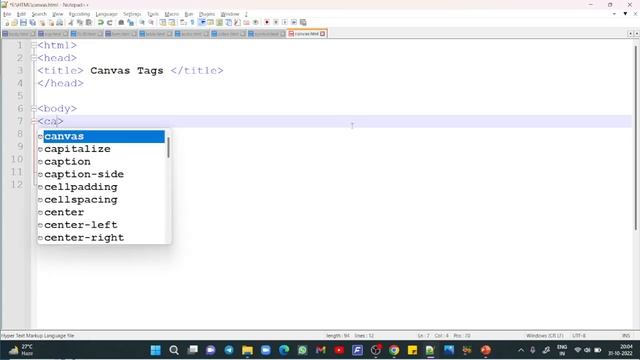Viewport: 640px width, 360px height.
Task: Undo last edit with green arrow icon
Action: [100, 22]
